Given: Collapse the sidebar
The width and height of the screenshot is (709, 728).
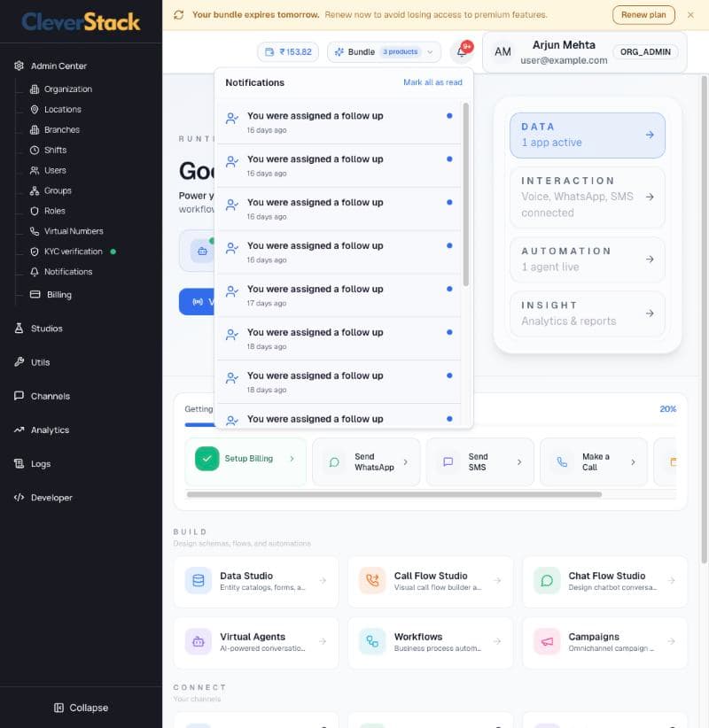Looking at the screenshot, I should [x=82, y=708].
